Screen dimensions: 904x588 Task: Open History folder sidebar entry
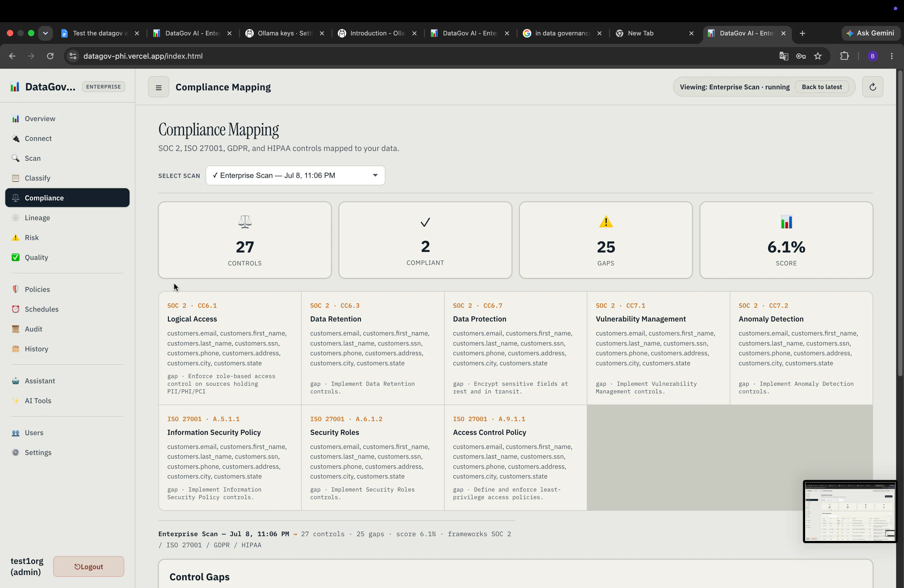(67, 349)
